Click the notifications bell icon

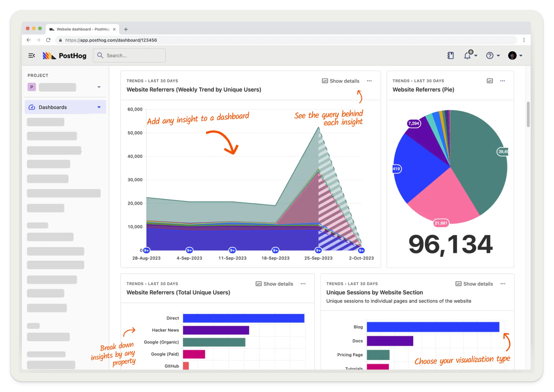[x=467, y=56]
